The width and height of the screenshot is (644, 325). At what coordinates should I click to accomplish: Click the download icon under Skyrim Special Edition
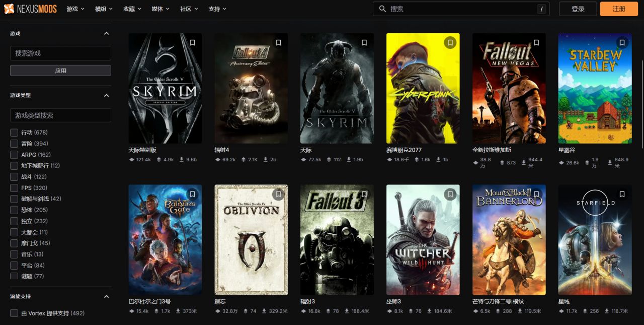pos(182,160)
